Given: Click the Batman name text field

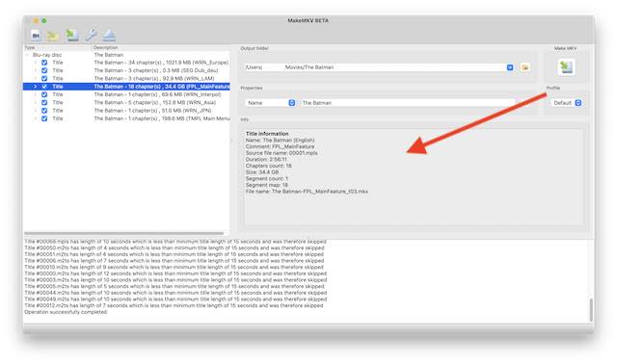Looking at the screenshot, I should (407, 103).
